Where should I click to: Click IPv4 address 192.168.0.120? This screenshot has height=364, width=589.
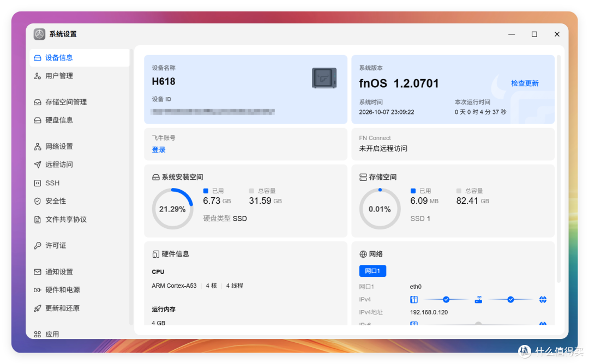(429, 312)
